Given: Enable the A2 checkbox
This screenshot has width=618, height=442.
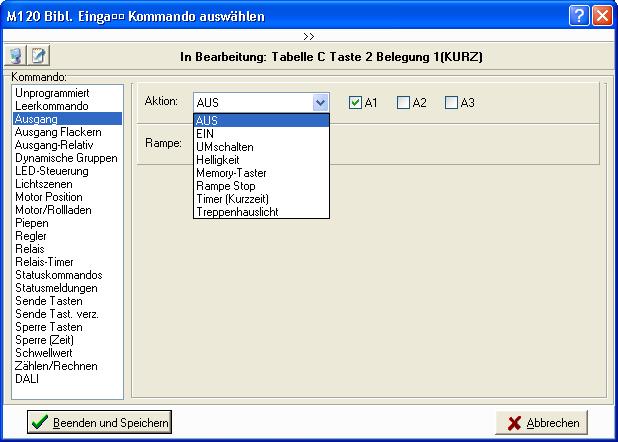Looking at the screenshot, I should tap(403, 102).
